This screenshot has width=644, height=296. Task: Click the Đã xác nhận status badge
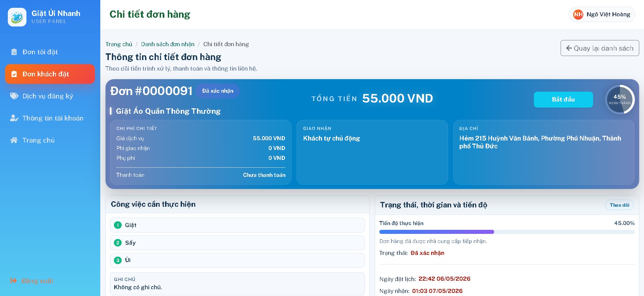(218, 91)
